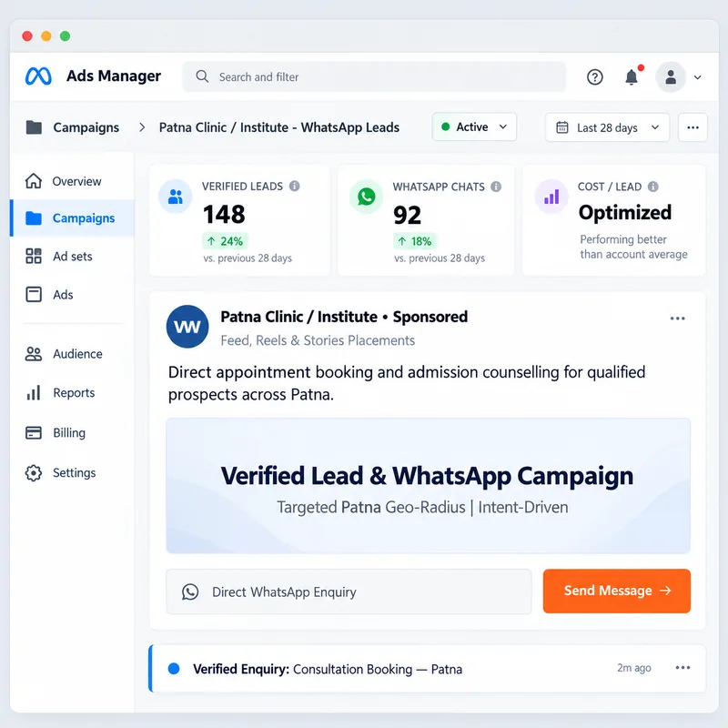This screenshot has height=728, width=728.
Task: Click the Verified Lead & WhatsApp Campaign banner
Action: coord(428,486)
